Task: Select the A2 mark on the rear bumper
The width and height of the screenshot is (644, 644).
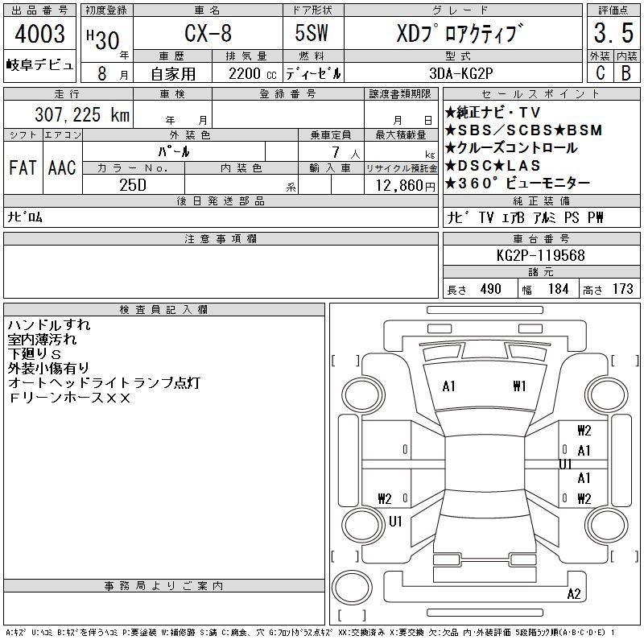Action: click(x=574, y=595)
